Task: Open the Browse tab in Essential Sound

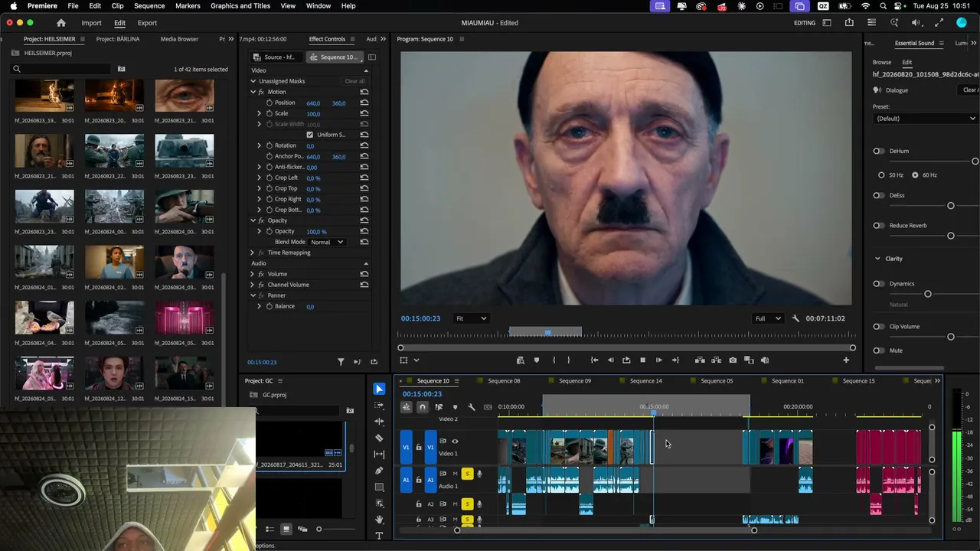Action: [882, 62]
